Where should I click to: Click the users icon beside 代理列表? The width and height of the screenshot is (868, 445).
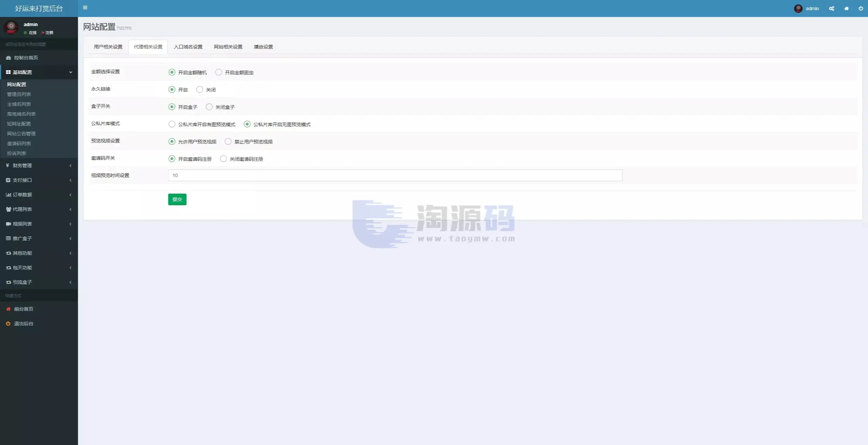pos(8,209)
